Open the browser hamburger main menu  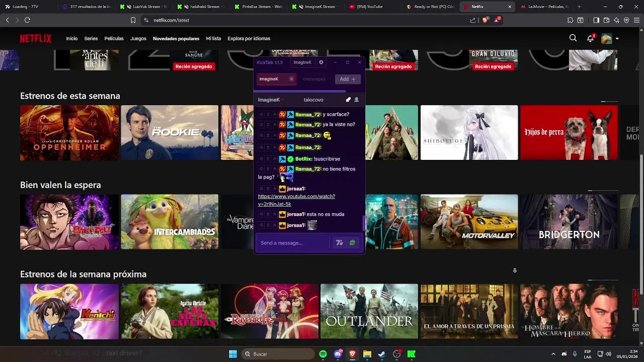coord(636,20)
